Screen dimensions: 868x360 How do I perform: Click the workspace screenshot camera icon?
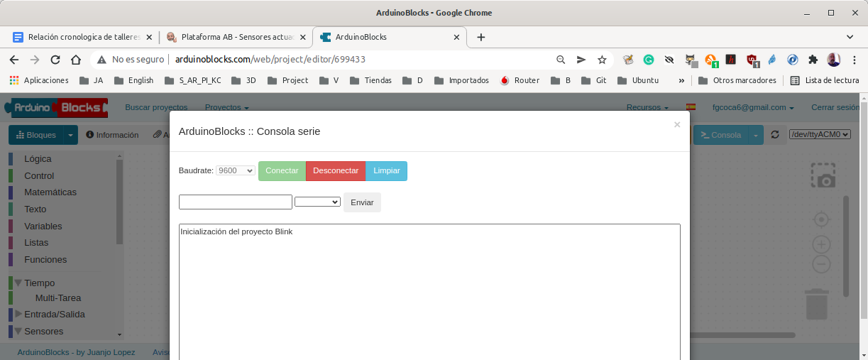click(823, 175)
